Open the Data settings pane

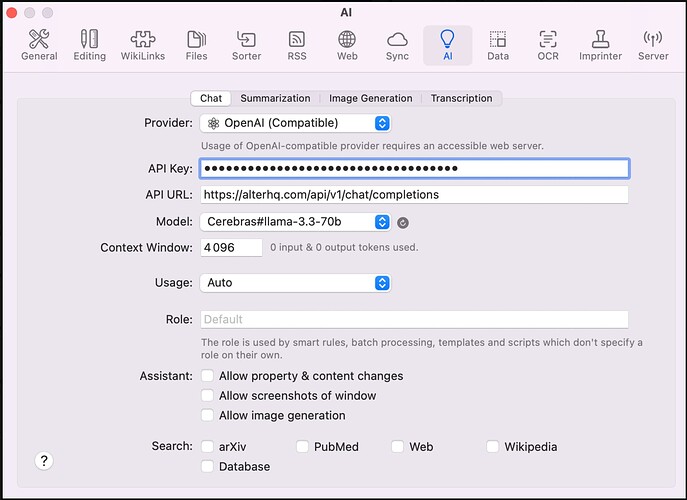498,45
